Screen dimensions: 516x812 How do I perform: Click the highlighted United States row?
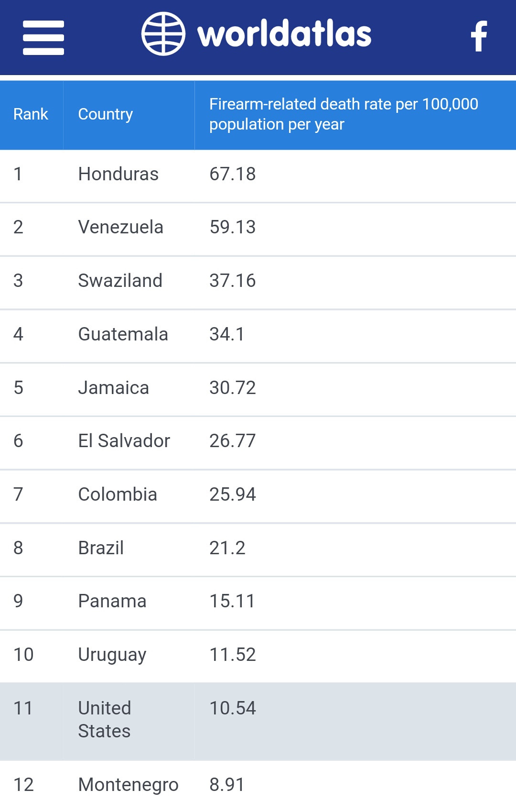click(x=258, y=722)
